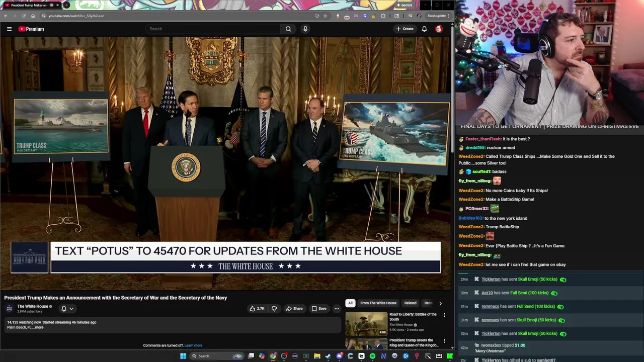
Task: Click the browser address bar URL
Action: (x=76, y=16)
